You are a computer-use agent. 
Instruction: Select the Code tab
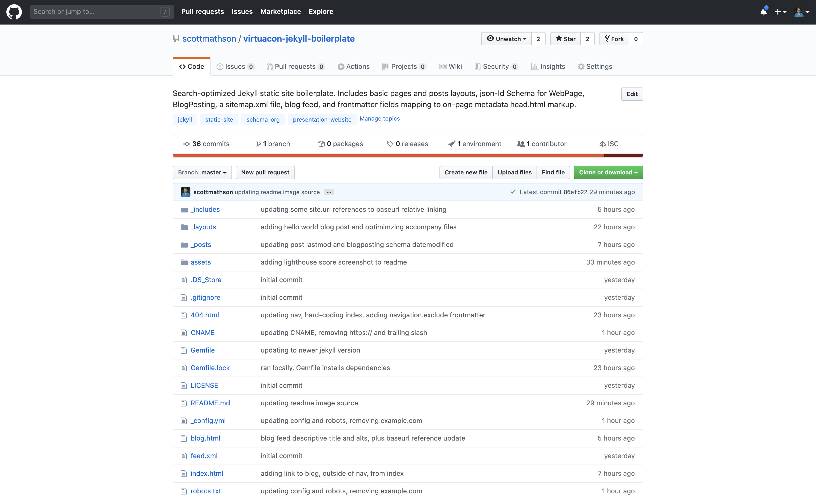(192, 66)
